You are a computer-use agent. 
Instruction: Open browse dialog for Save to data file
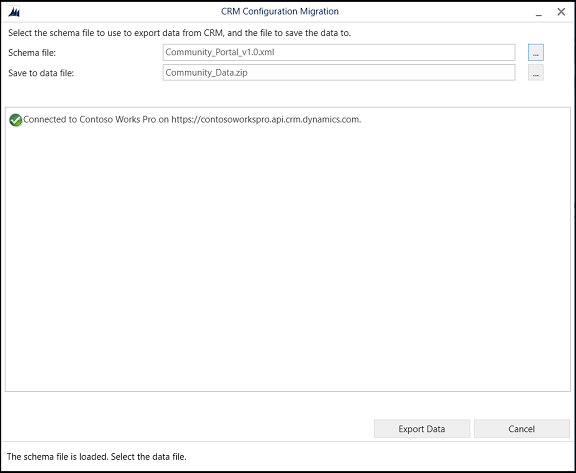pyautogui.click(x=536, y=73)
